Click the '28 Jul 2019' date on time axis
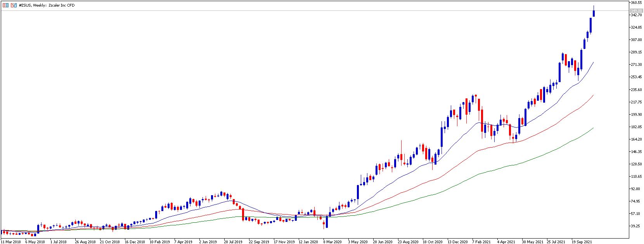 (234, 242)
